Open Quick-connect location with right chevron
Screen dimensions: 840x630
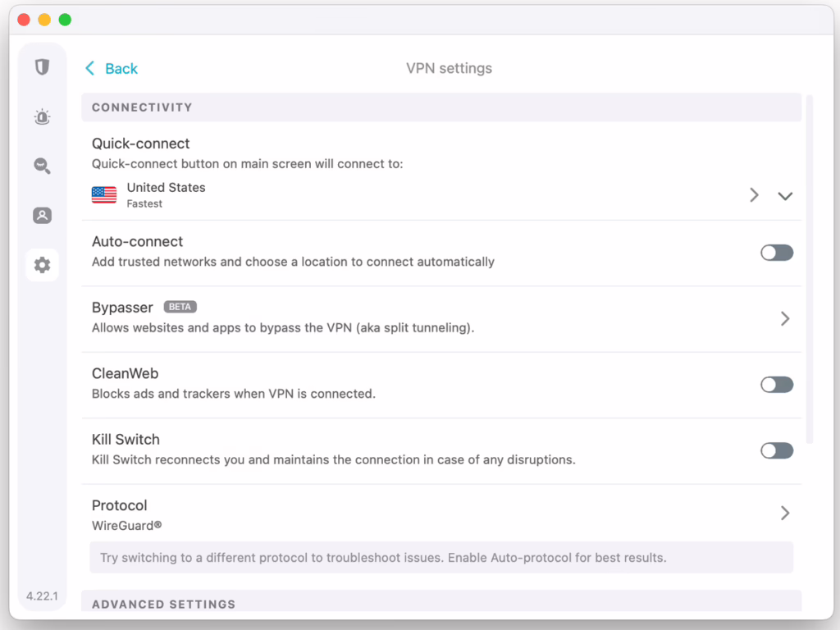(755, 195)
